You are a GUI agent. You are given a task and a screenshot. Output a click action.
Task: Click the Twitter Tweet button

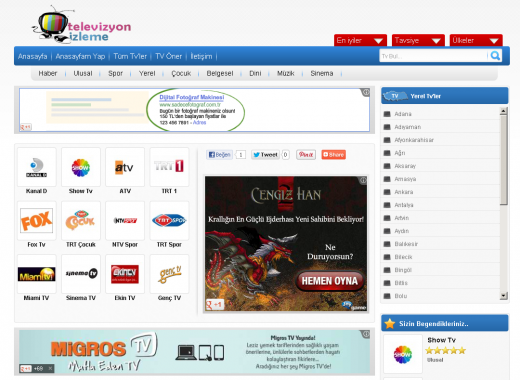point(265,155)
